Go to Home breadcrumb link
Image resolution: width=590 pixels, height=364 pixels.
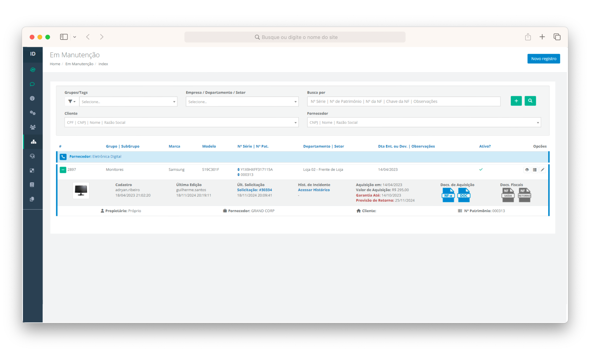click(x=55, y=64)
